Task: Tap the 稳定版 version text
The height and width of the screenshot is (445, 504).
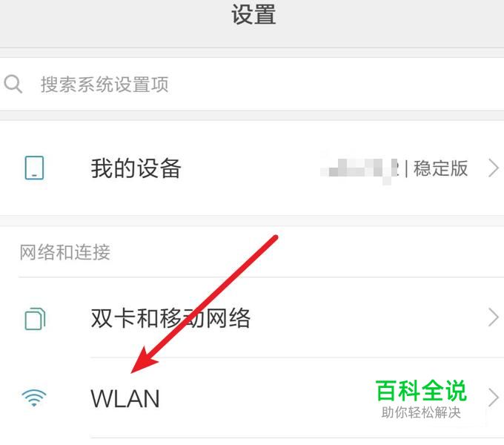Action: (440, 168)
